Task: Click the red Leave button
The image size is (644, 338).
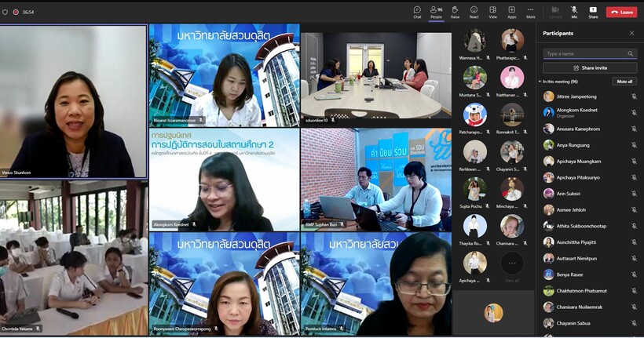Action: (x=621, y=12)
